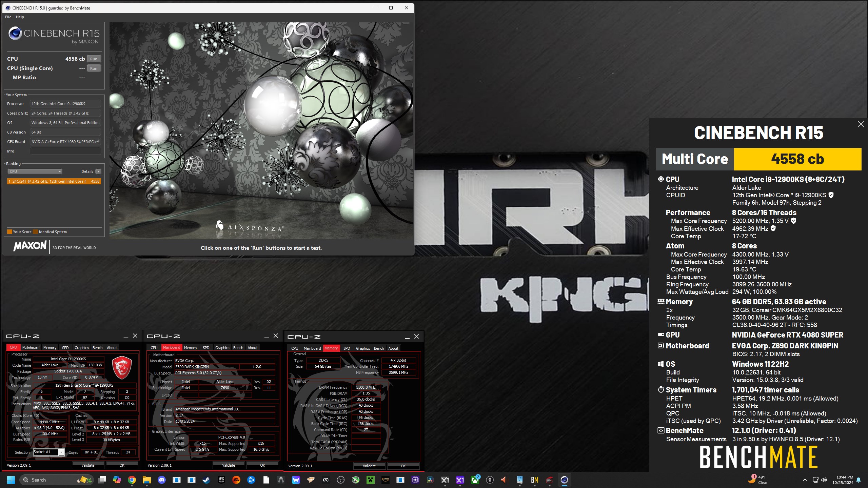This screenshot has height=488, width=868.
Task: Click the '4558 cb' Multi Core score
Action: click(797, 159)
